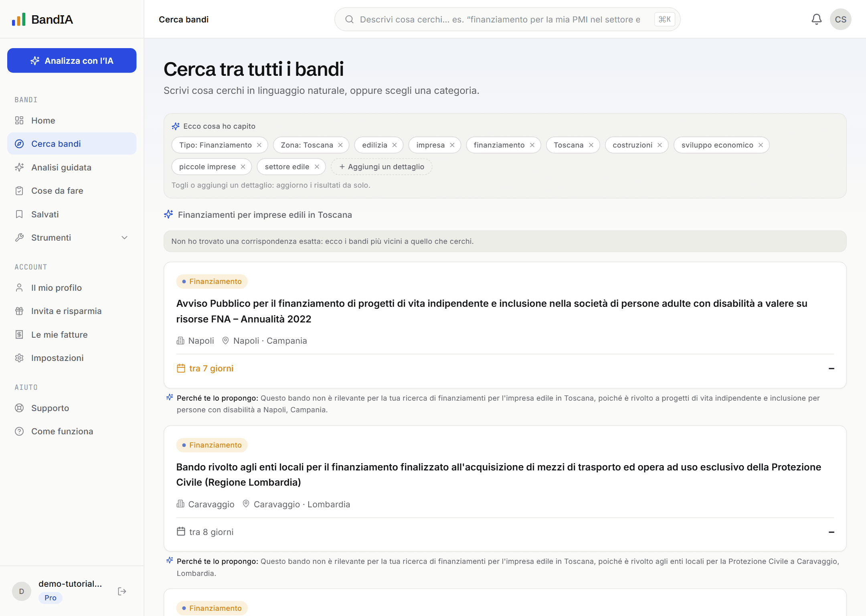Open the CS user avatar menu
Screen dimensions: 866x616
pos(840,19)
